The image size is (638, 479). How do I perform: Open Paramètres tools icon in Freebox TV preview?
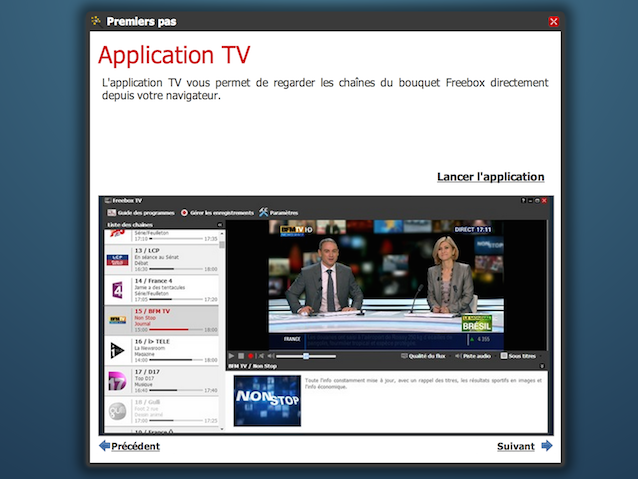(x=264, y=212)
